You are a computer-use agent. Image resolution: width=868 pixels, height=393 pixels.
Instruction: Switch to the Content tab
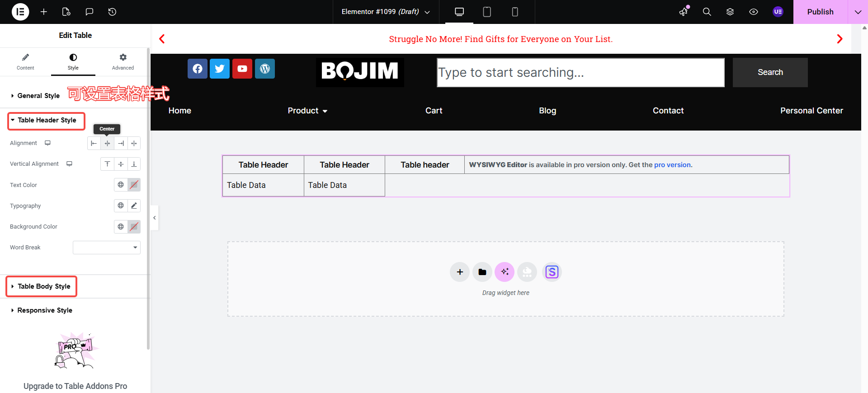coord(25,62)
